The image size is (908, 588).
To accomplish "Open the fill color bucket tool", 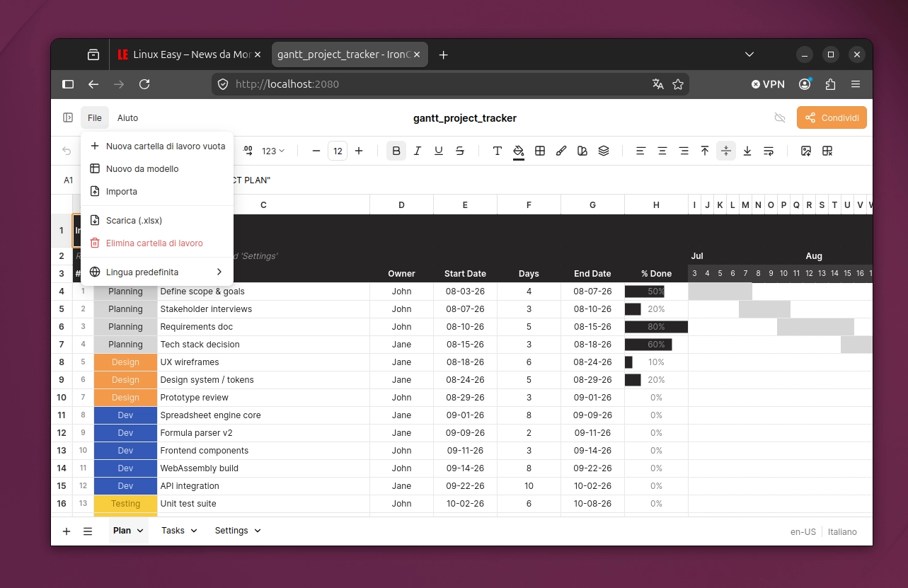I will [x=519, y=151].
